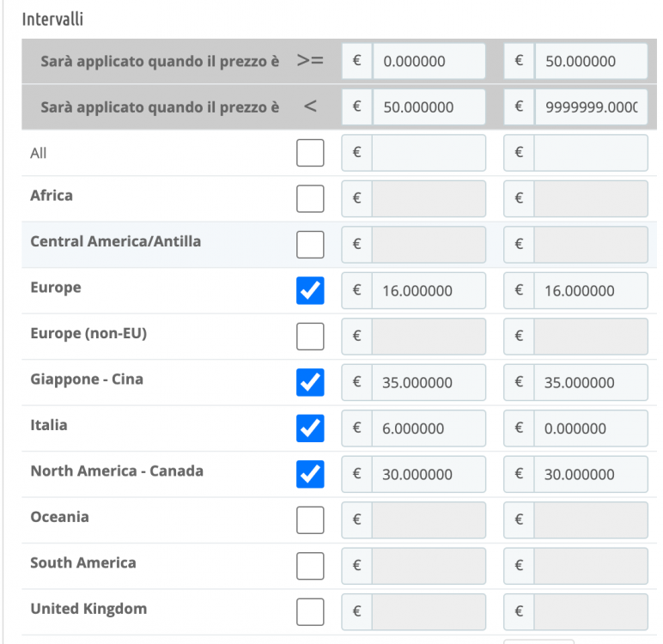
Task: Click Giappone - Cina second range 35.000000 field
Action: (590, 383)
